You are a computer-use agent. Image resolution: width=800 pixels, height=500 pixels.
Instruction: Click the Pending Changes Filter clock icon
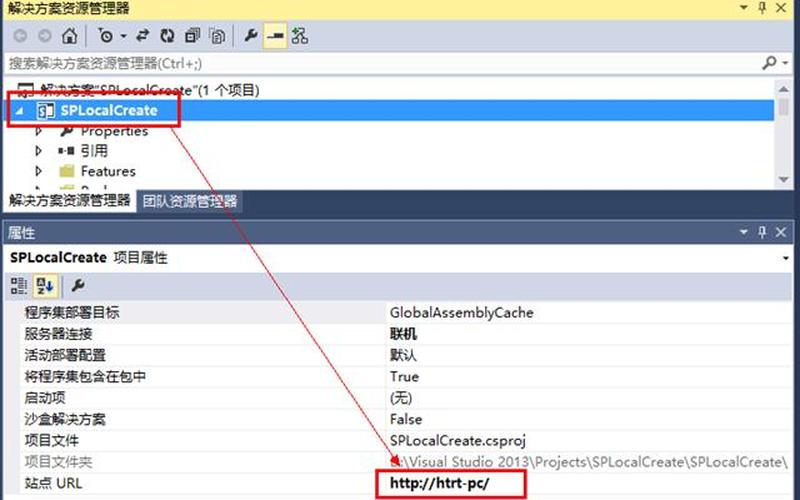click(105, 36)
